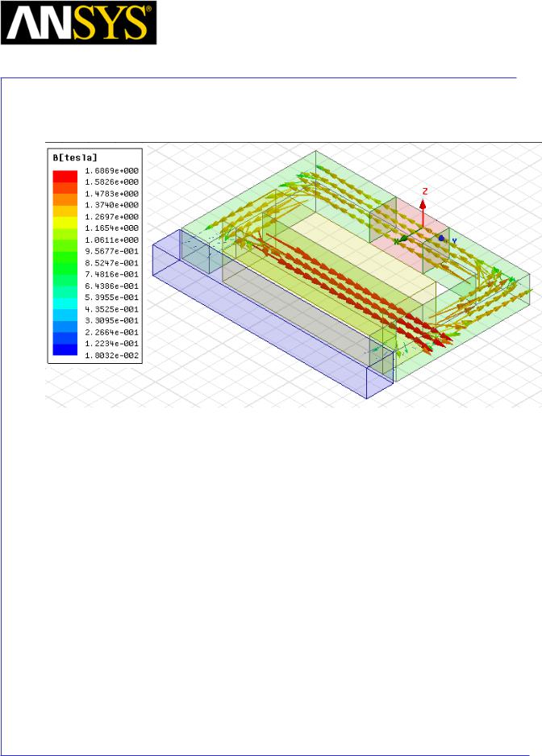This screenshot has width=542, height=756.
Task: Click legend value 1.1654e+000
Action: [x=112, y=228]
